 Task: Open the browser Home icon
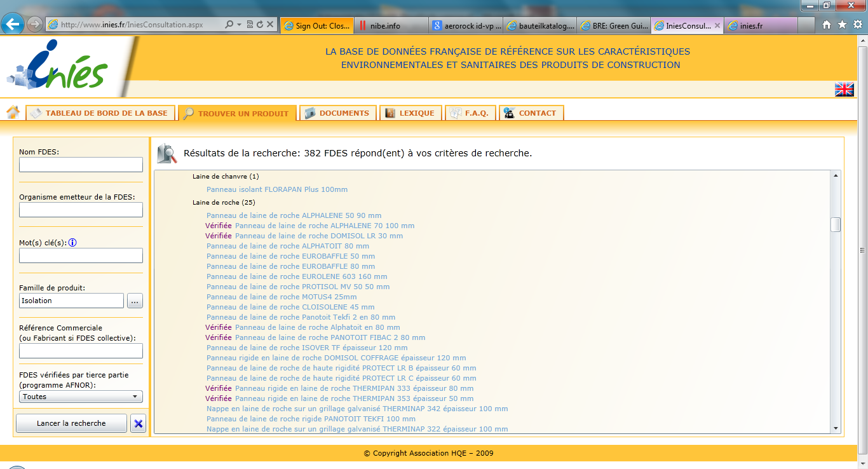click(827, 25)
